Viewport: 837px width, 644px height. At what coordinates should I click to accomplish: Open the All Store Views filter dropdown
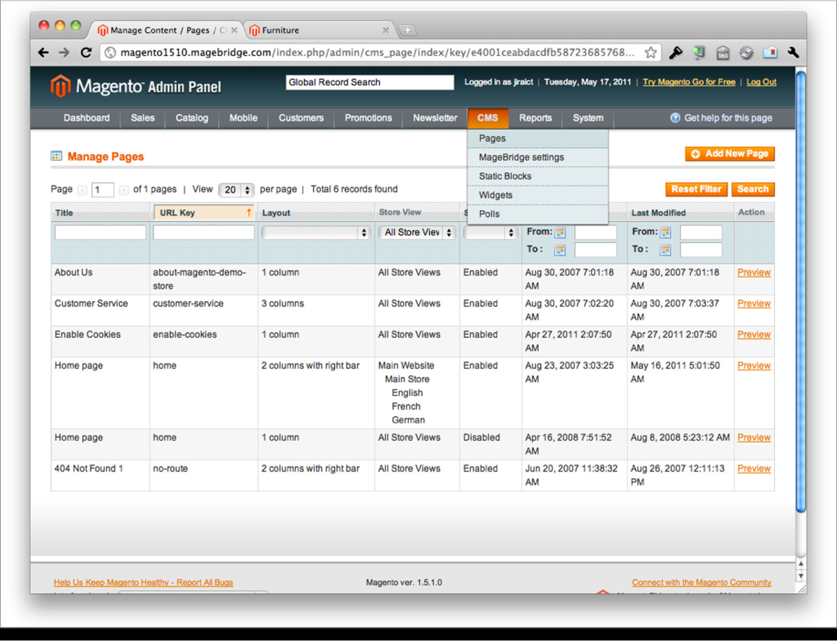click(x=417, y=233)
